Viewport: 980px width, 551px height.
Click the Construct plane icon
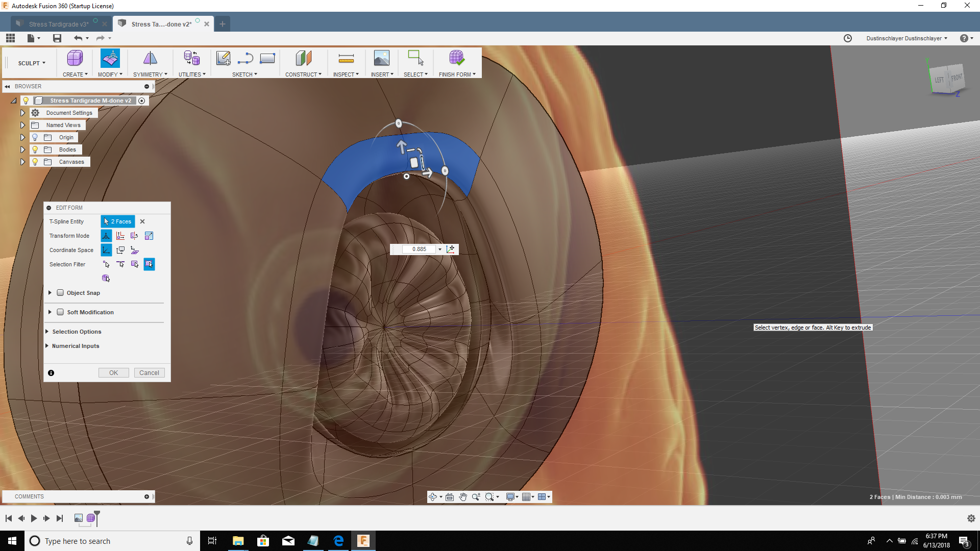tap(303, 58)
